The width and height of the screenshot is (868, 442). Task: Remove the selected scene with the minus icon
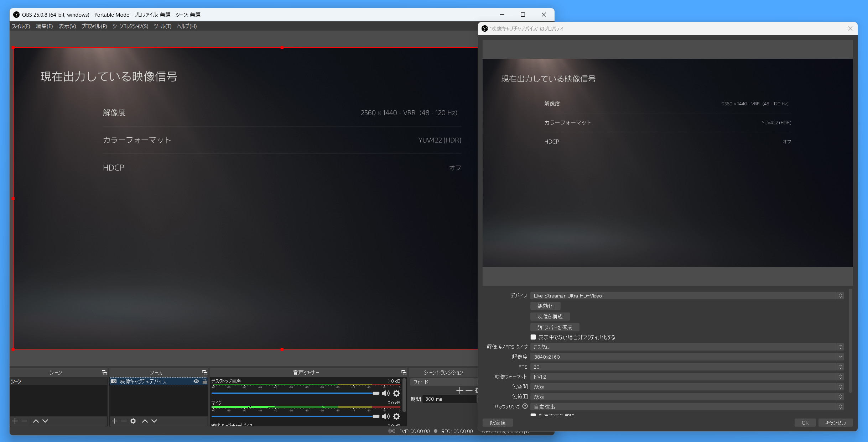(24, 421)
